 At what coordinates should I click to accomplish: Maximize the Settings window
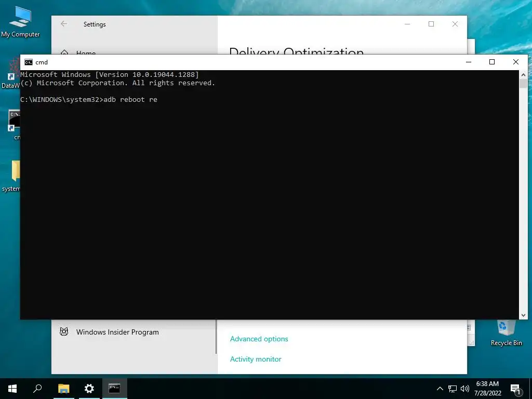[431, 24]
